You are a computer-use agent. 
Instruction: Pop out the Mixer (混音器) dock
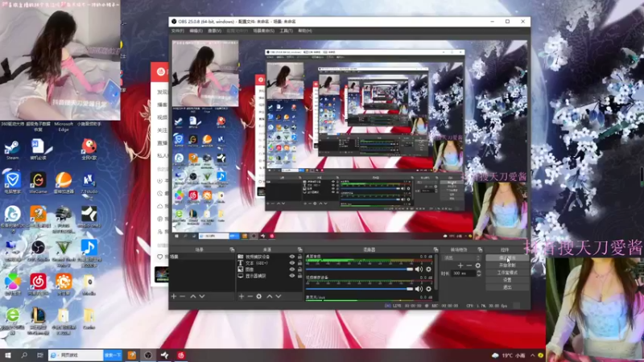click(x=436, y=249)
